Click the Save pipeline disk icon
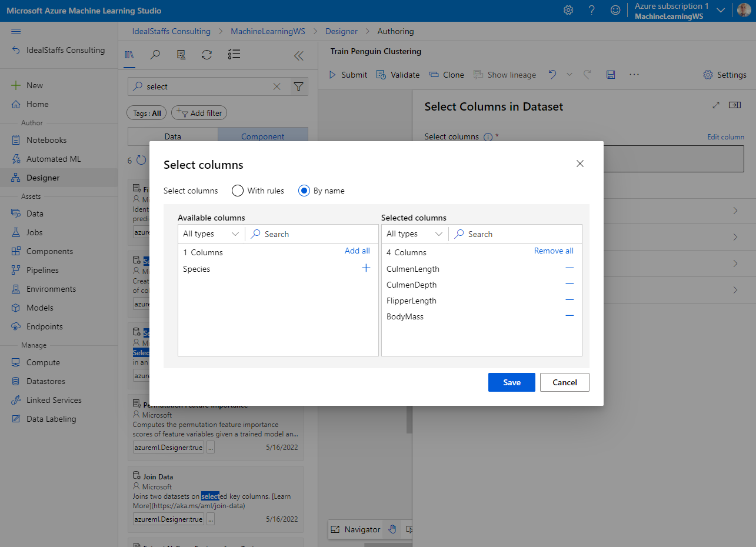 611,75
